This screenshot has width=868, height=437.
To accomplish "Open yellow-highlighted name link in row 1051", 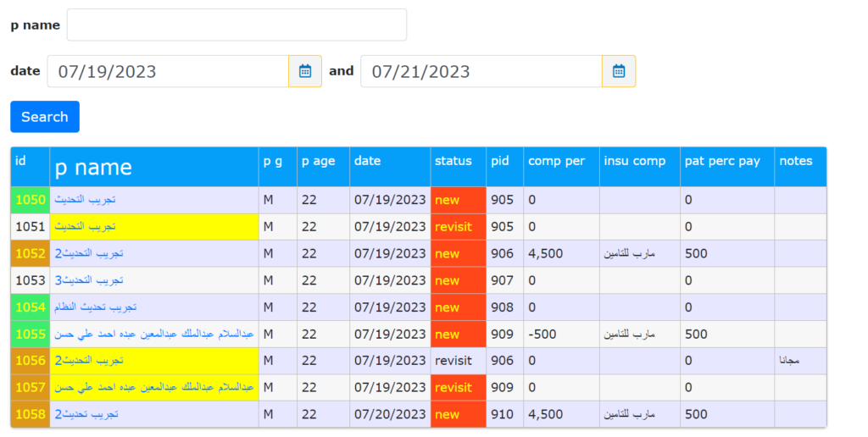I will pos(86,227).
